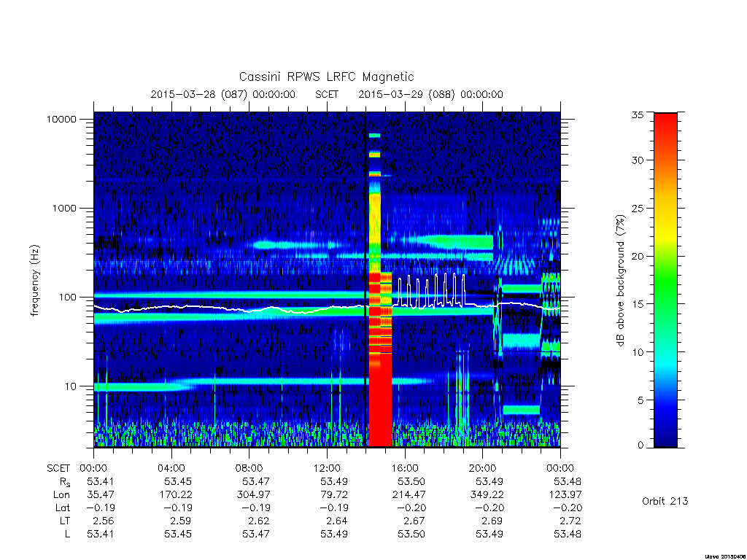Click the Lon value '349.22'
Image resolution: width=747 pixels, height=560 pixels.
487,495
